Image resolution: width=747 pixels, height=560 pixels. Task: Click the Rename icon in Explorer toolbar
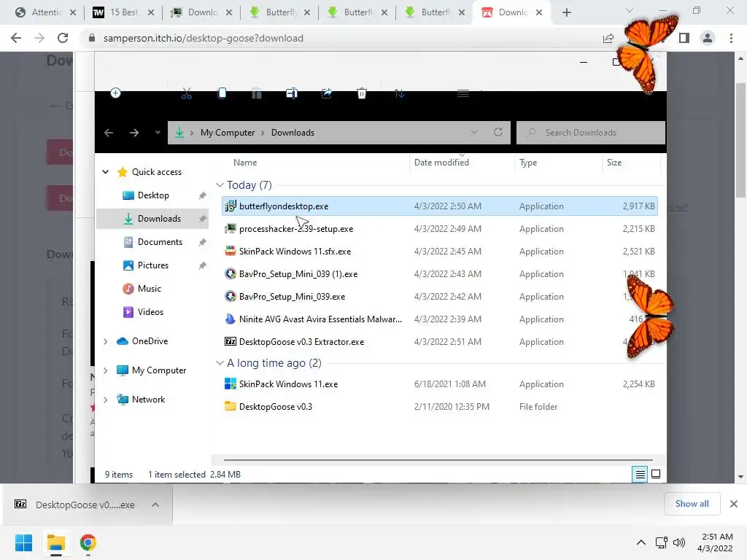click(x=292, y=93)
